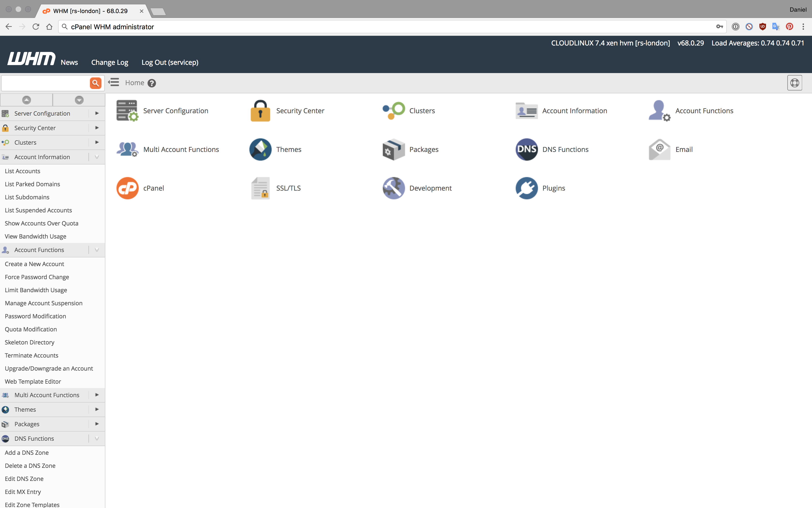Go to browser home page button
This screenshot has height=508, width=812.
coord(49,27)
